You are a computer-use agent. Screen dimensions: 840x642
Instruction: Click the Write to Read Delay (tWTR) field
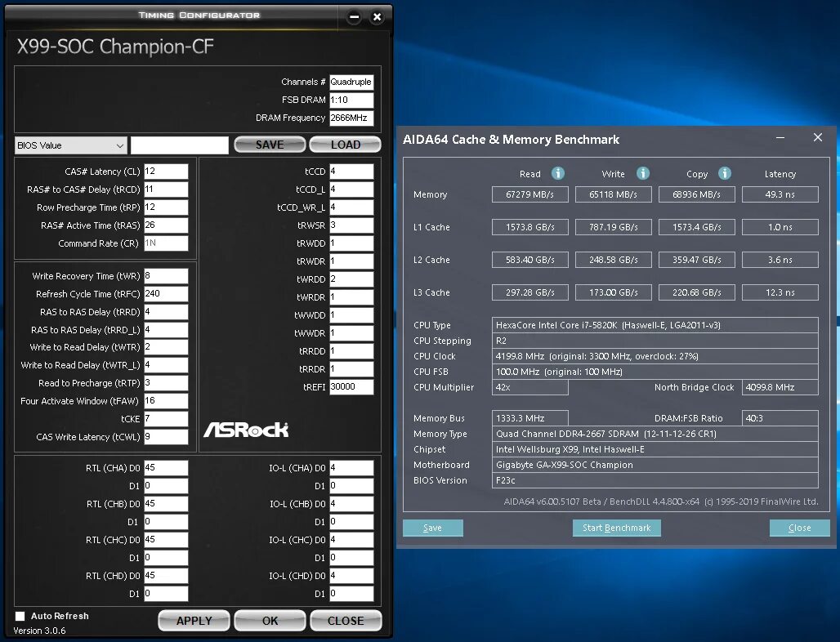pos(166,347)
